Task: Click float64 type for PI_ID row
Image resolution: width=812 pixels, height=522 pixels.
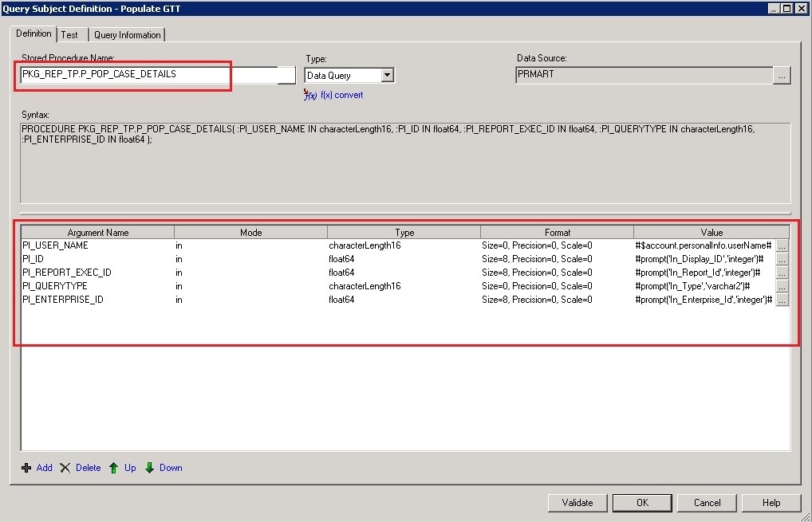Action: (341, 259)
